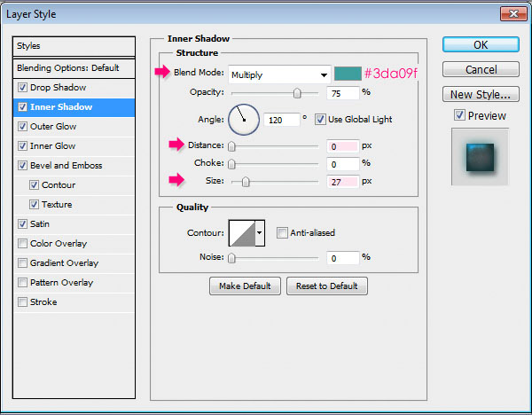Close the Layer Style dialog

513,14
